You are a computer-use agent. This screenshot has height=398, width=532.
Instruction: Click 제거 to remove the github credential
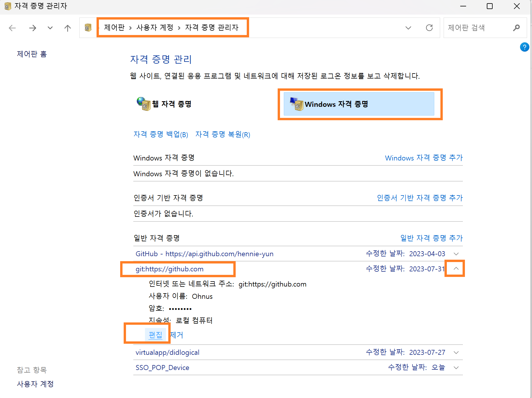pos(176,335)
